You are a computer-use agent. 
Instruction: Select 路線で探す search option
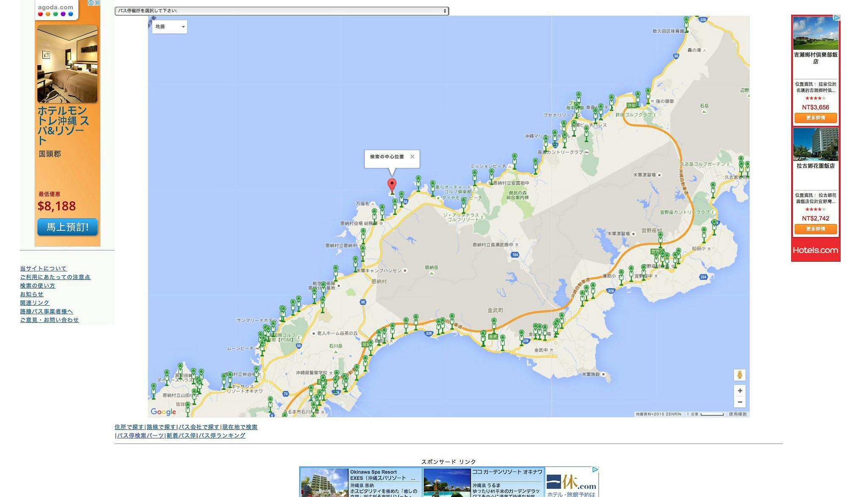coord(161,427)
